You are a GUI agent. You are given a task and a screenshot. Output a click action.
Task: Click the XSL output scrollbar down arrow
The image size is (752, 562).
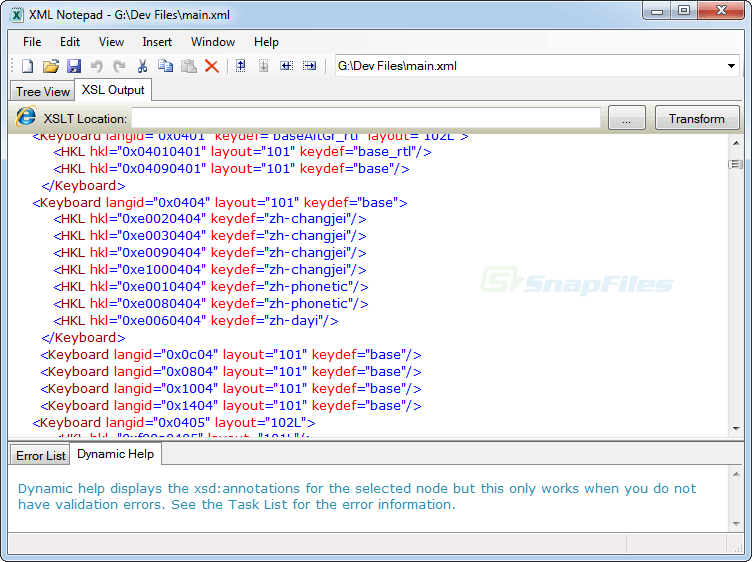[736, 428]
